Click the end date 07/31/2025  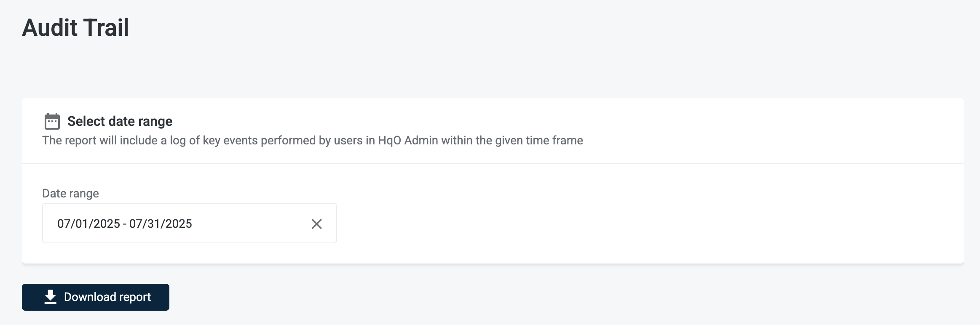(161, 224)
